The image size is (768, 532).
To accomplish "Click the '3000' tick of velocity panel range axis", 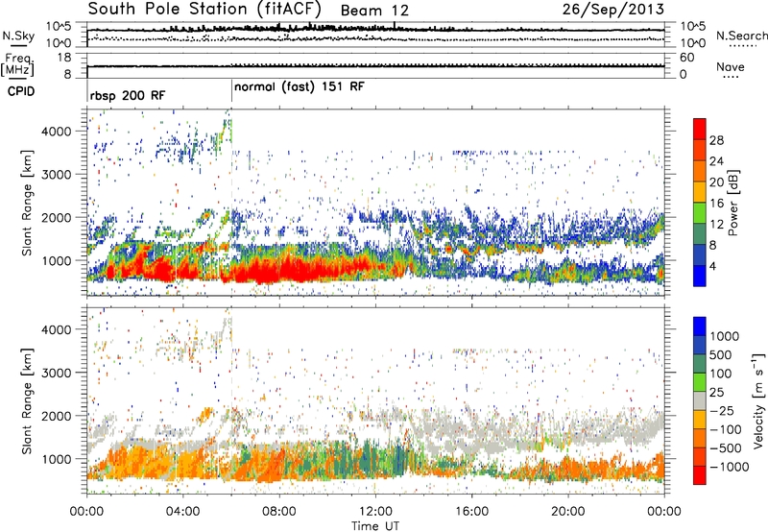I will tap(57, 373).
